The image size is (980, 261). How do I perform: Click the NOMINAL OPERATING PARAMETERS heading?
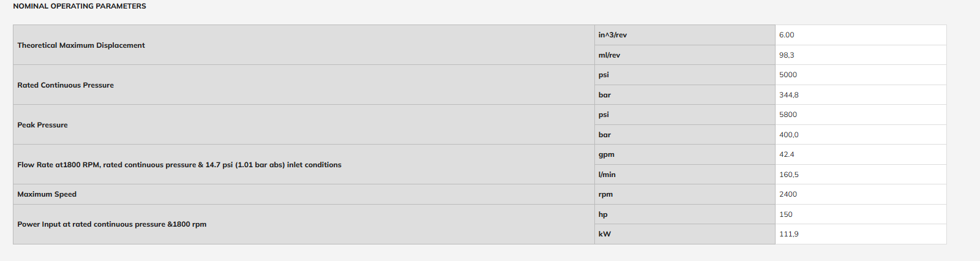80,6
